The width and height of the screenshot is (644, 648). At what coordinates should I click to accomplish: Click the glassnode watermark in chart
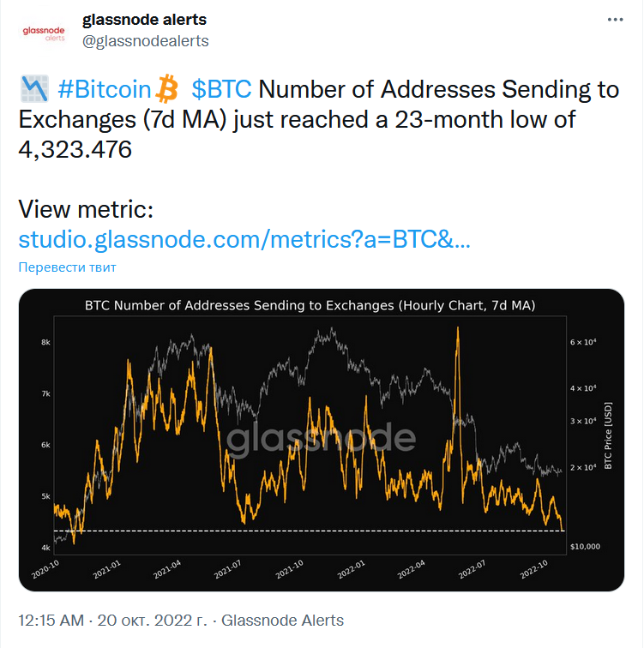tap(321, 438)
